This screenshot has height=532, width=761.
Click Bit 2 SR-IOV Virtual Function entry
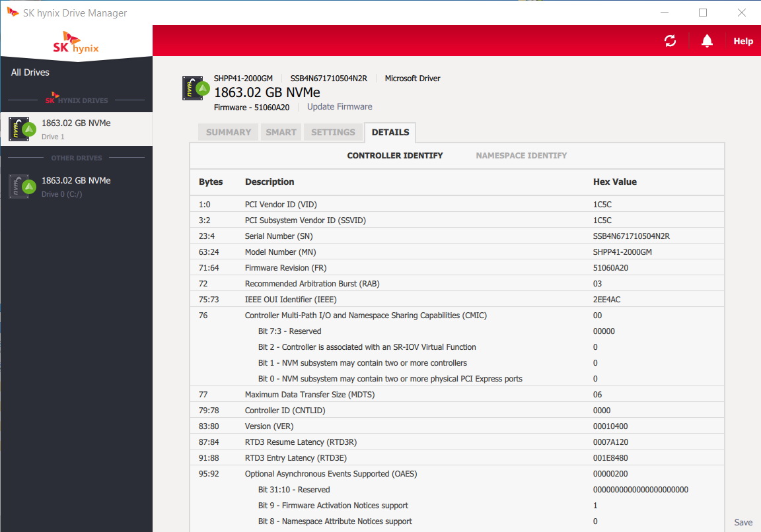367,347
